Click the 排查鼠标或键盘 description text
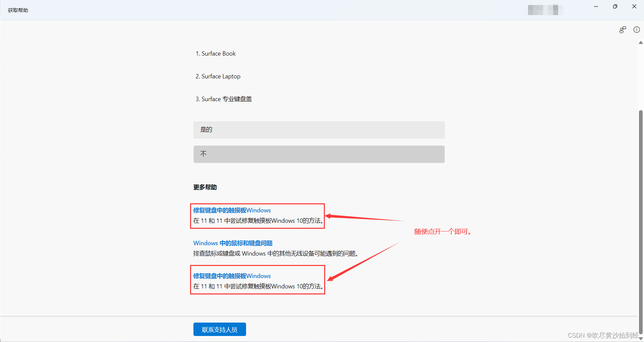 276,254
